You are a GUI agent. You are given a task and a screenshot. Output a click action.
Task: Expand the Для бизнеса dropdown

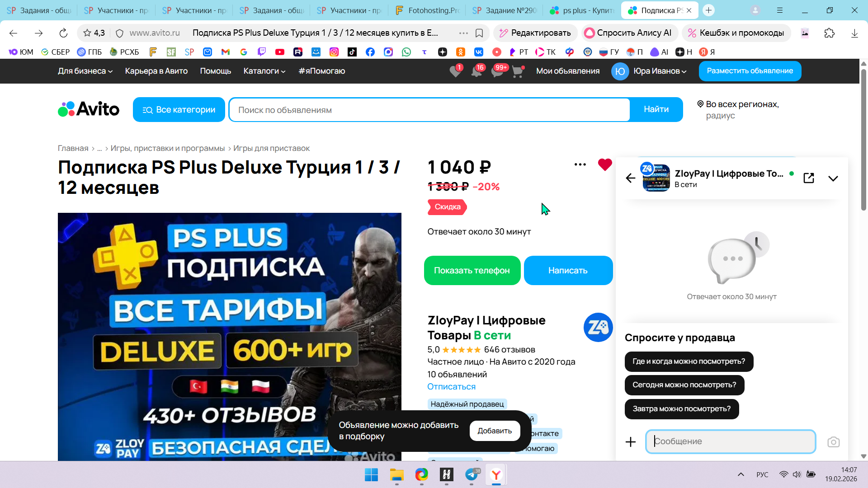pos(85,71)
